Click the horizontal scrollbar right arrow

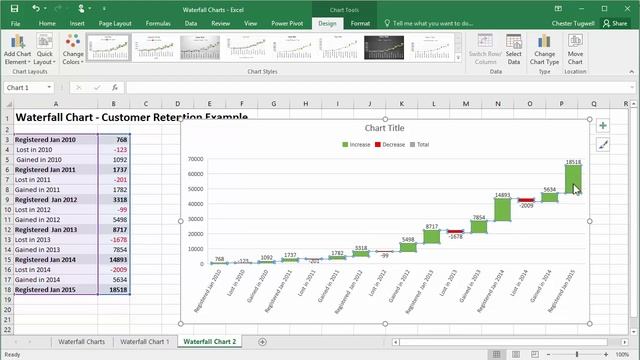coord(624,342)
